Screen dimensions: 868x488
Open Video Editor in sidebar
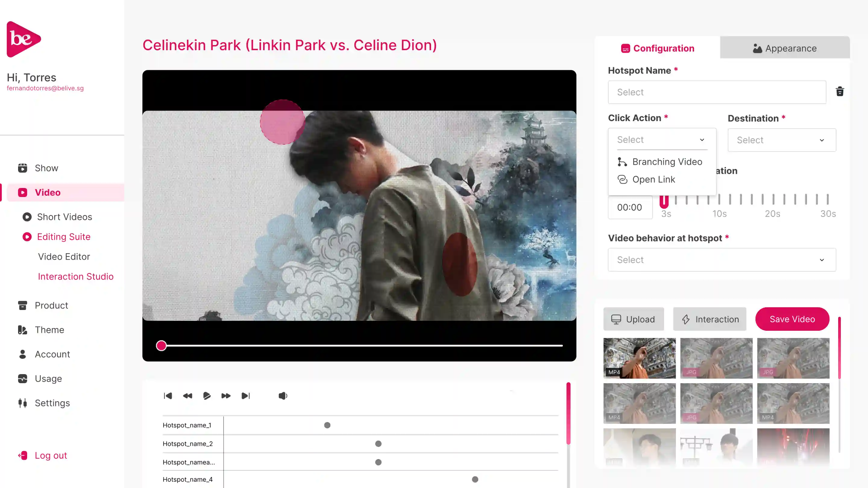point(64,257)
